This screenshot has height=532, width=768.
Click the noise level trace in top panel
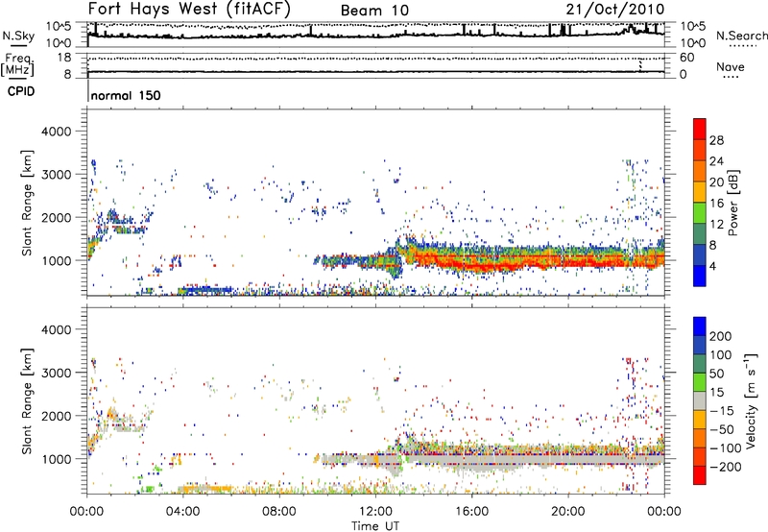coord(375,36)
